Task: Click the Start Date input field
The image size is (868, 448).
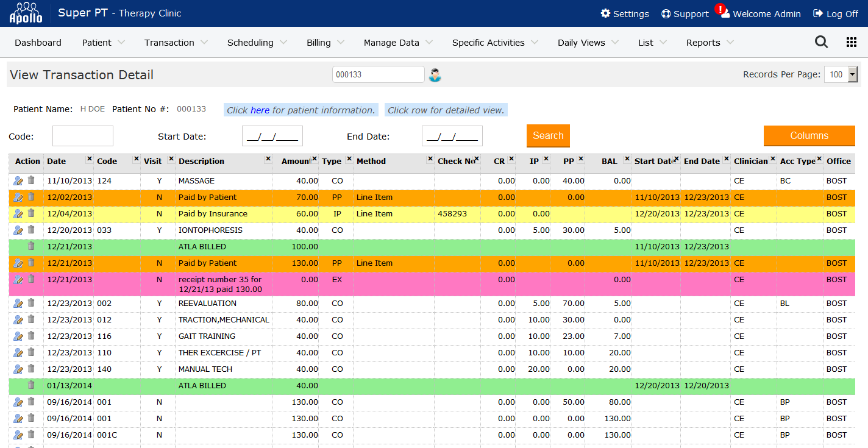Action: (272, 137)
